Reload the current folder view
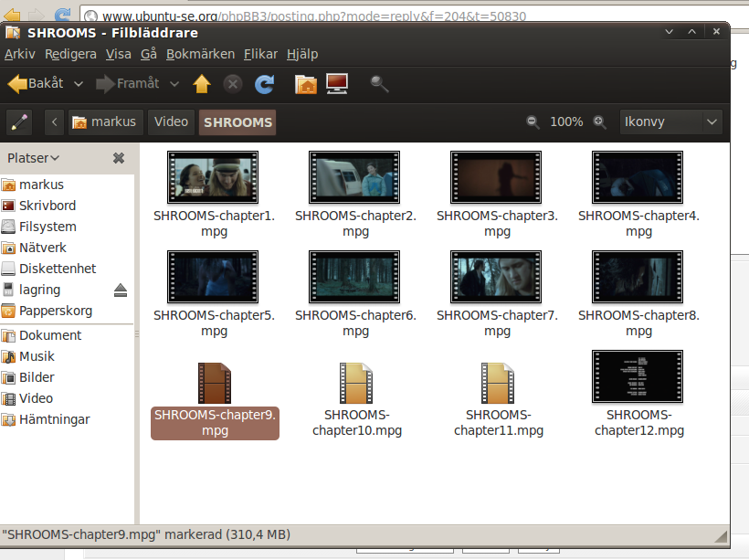Viewport: 749px width, 560px height. tap(264, 84)
